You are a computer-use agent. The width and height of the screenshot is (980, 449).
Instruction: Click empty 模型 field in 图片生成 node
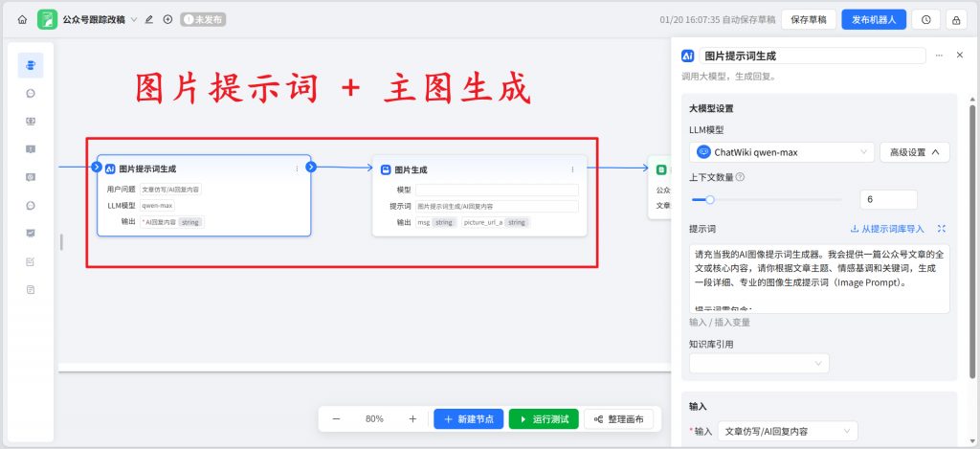click(x=497, y=191)
